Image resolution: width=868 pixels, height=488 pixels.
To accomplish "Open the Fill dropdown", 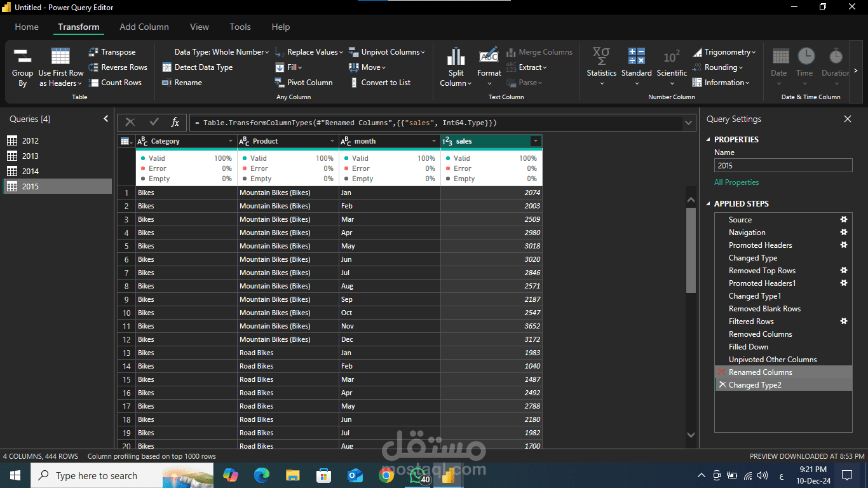I will pyautogui.click(x=289, y=67).
